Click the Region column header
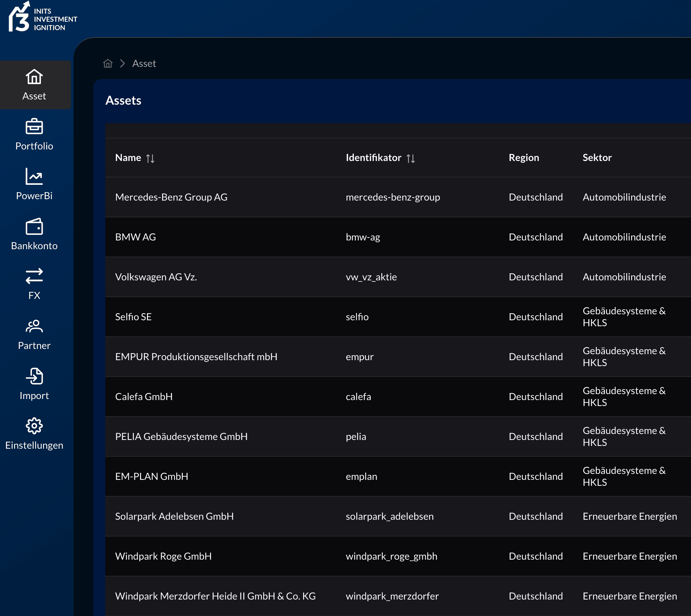Image resolution: width=691 pixels, height=616 pixels. (524, 157)
